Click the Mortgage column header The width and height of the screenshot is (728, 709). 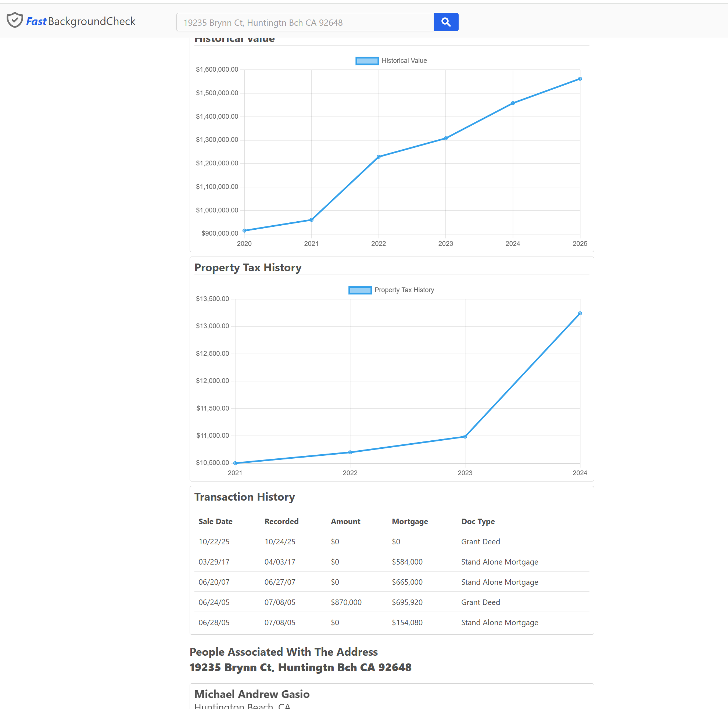point(410,521)
